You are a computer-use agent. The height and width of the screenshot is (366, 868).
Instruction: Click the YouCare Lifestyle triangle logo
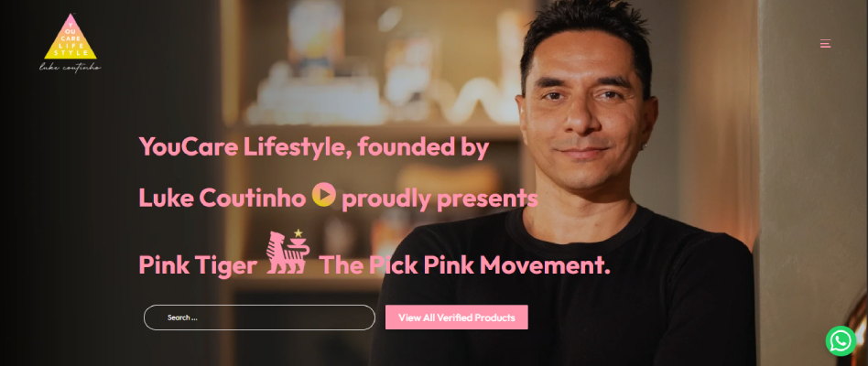[71, 37]
